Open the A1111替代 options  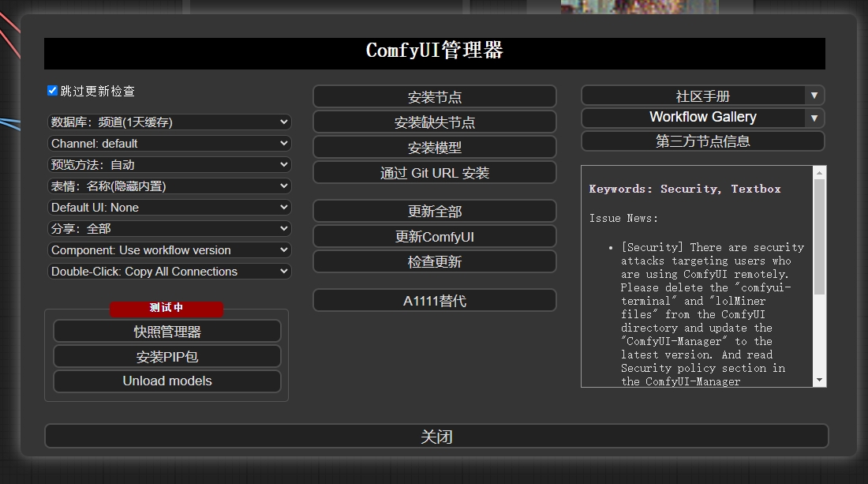point(434,300)
